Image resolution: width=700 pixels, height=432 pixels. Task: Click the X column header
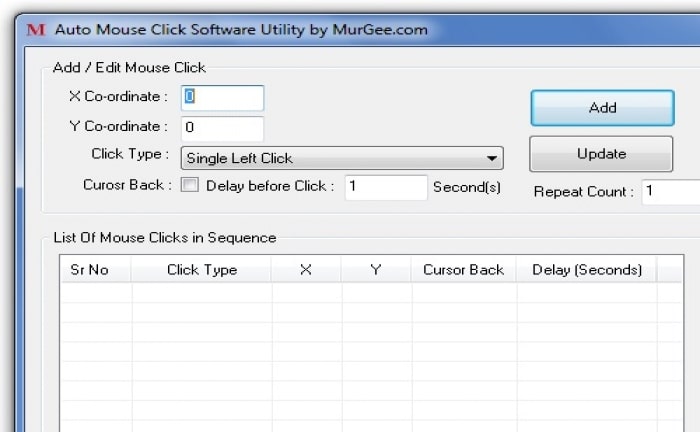306,269
